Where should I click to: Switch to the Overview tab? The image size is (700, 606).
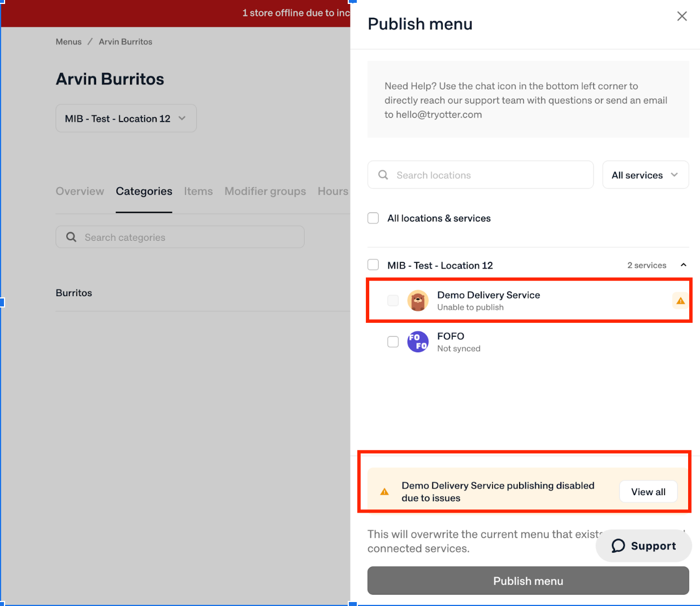(80, 191)
